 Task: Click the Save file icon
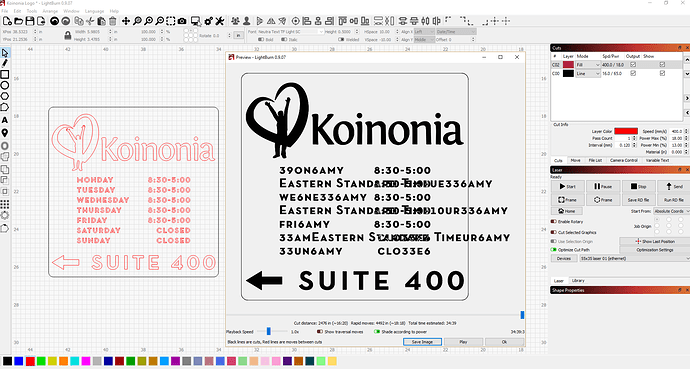[30, 21]
